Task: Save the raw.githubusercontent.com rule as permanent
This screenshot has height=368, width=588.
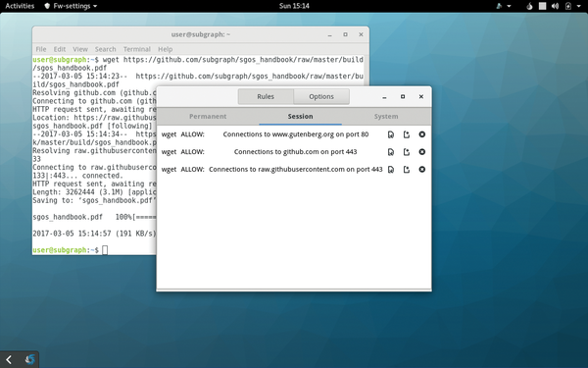Action: click(x=407, y=170)
